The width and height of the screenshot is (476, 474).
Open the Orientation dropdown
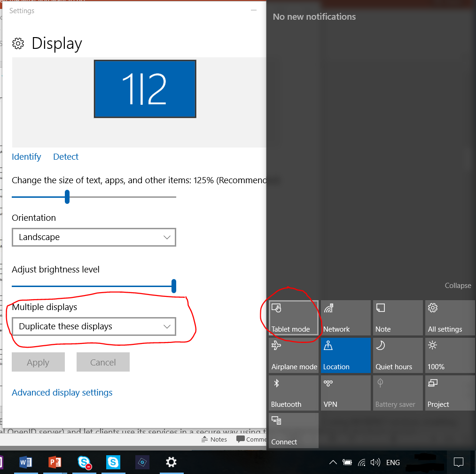(94, 237)
